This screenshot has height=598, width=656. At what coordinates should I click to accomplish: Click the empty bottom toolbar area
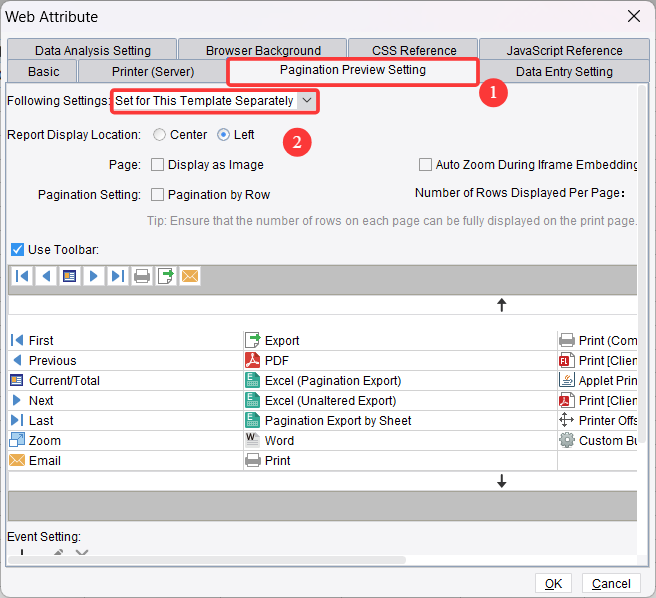point(322,506)
